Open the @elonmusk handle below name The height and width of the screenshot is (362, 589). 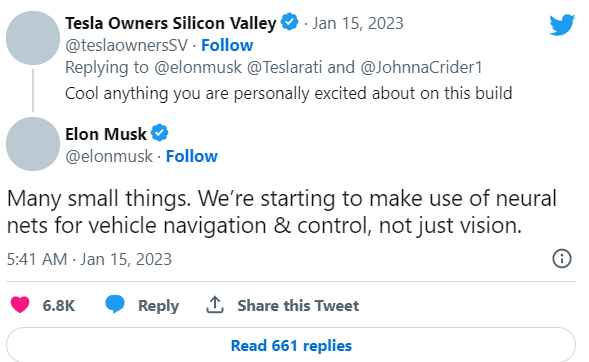click(x=109, y=157)
